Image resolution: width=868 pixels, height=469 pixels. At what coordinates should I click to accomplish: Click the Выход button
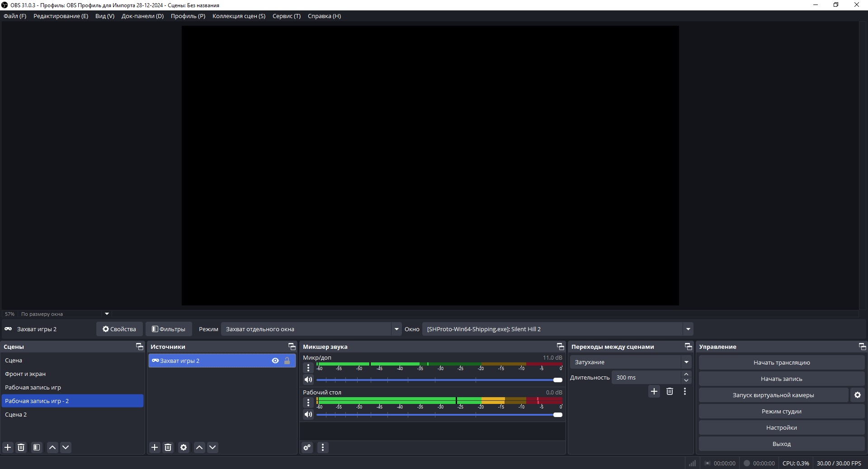coord(782,444)
